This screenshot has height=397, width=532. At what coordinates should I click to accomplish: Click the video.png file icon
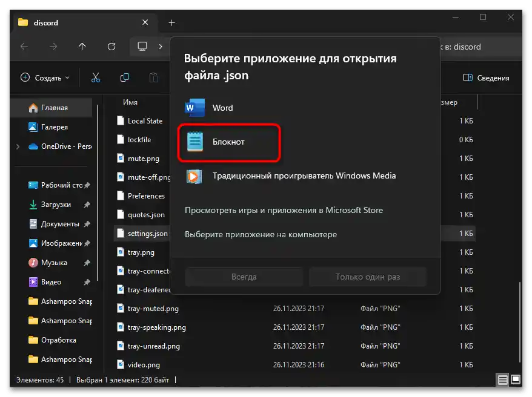121,364
